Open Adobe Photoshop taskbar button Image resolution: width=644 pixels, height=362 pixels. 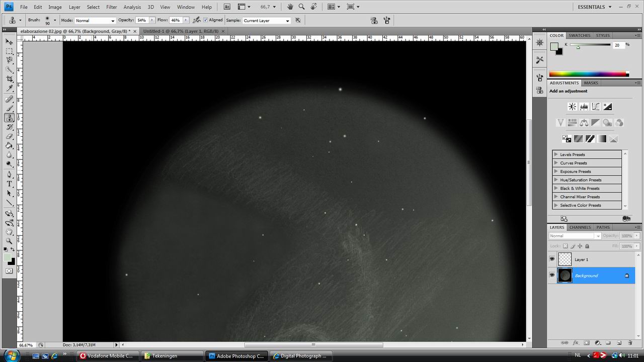point(236,356)
